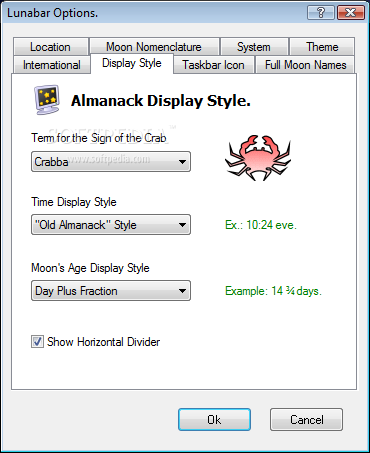Click the red crab image
This screenshot has width=370, height=453.
click(x=258, y=158)
